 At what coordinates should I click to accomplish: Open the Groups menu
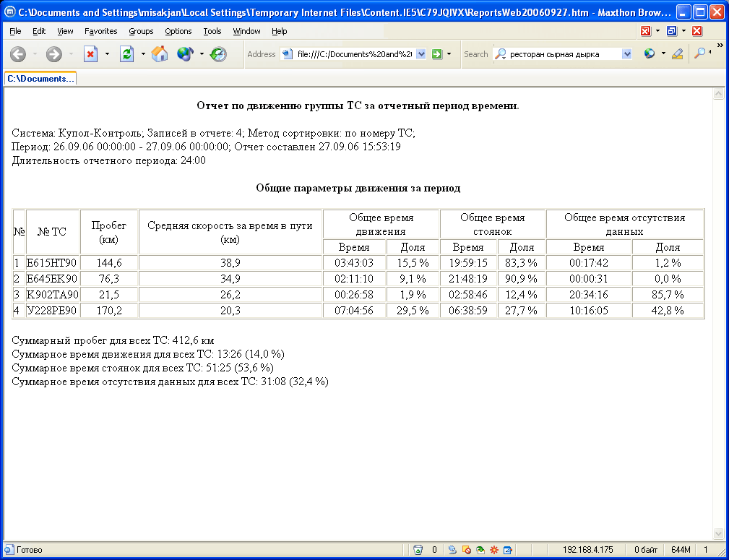pyautogui.click(x=141, y=31)
